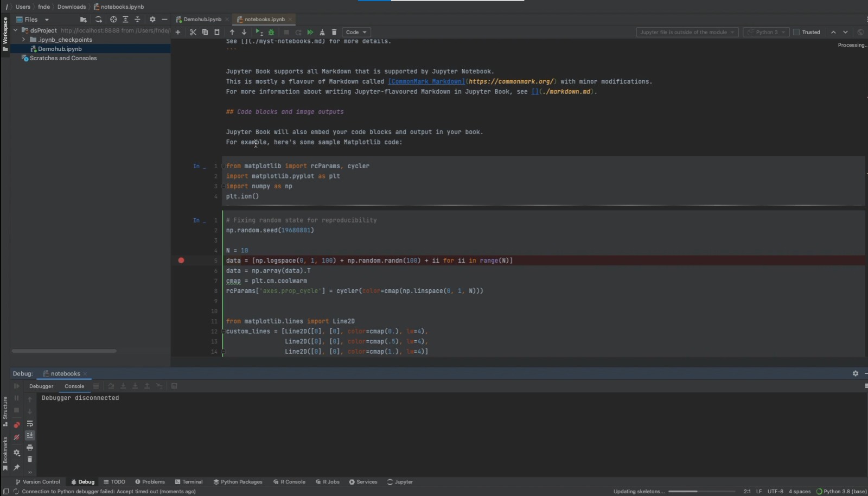
Task: Copy the selected notebook cell
Action: (205, 33)
